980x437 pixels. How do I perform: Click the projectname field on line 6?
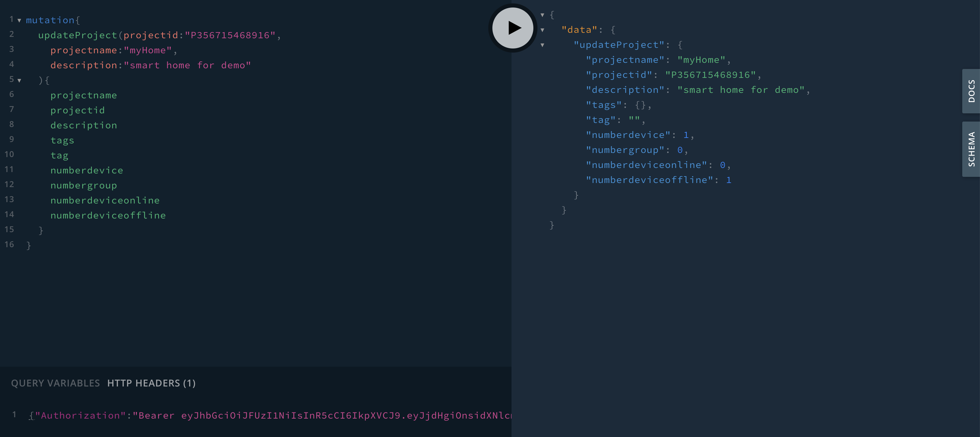pyautogui.click(x=84, y=95)
